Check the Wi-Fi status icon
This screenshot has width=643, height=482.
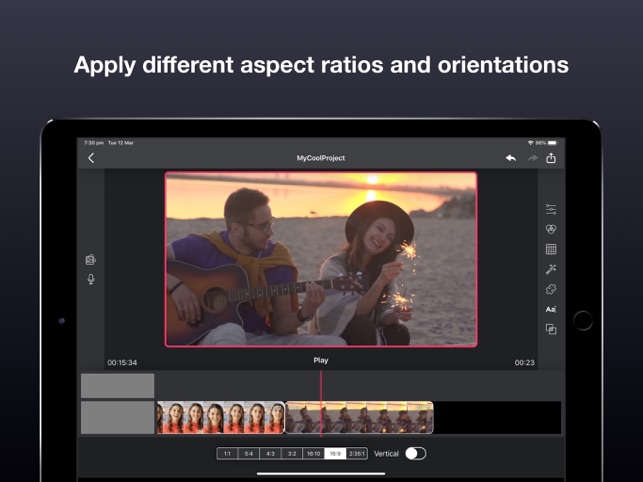[x=530, y=143]
